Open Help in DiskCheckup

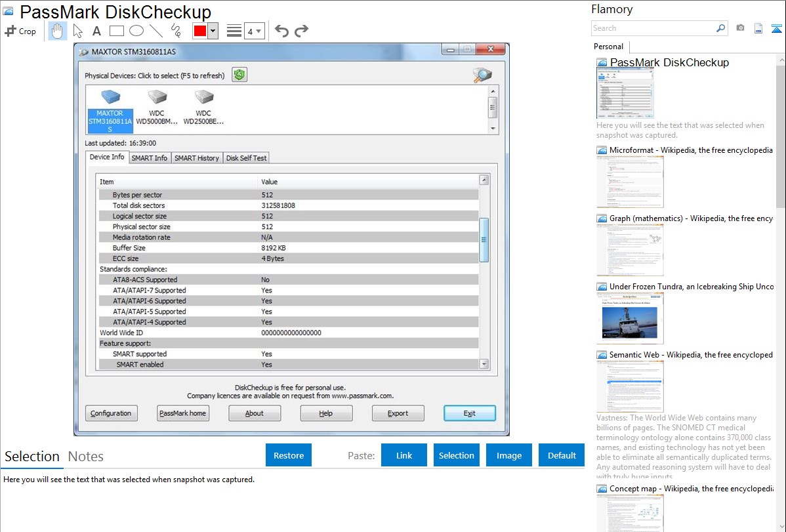point(326,413)
